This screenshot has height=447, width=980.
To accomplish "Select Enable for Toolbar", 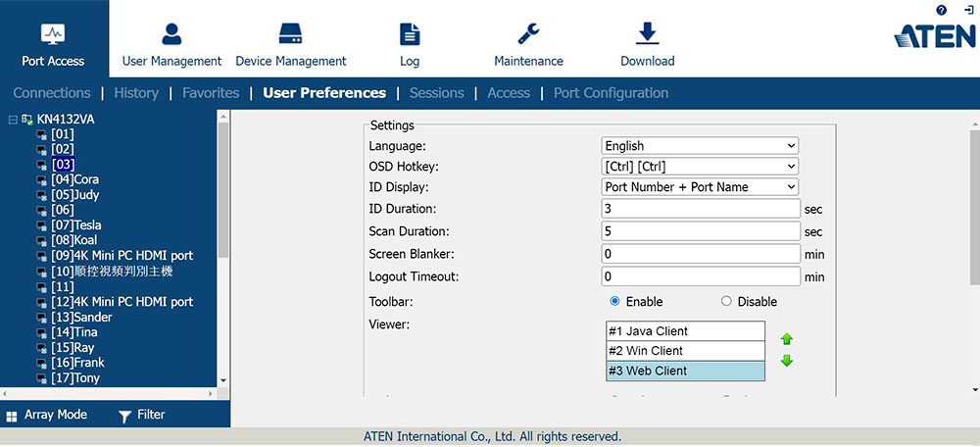I will click(x=615, y=301).
